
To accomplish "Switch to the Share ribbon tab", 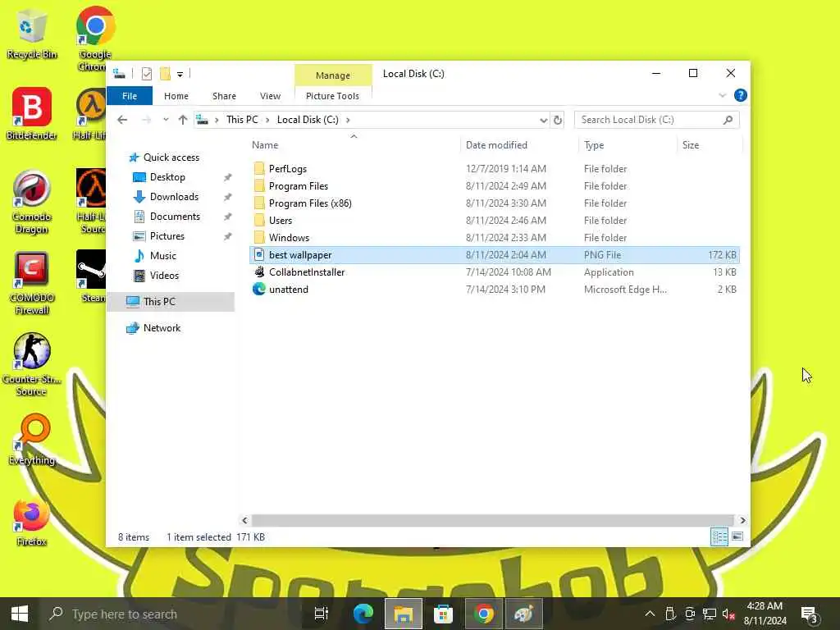I will click(x=224, y=96).
